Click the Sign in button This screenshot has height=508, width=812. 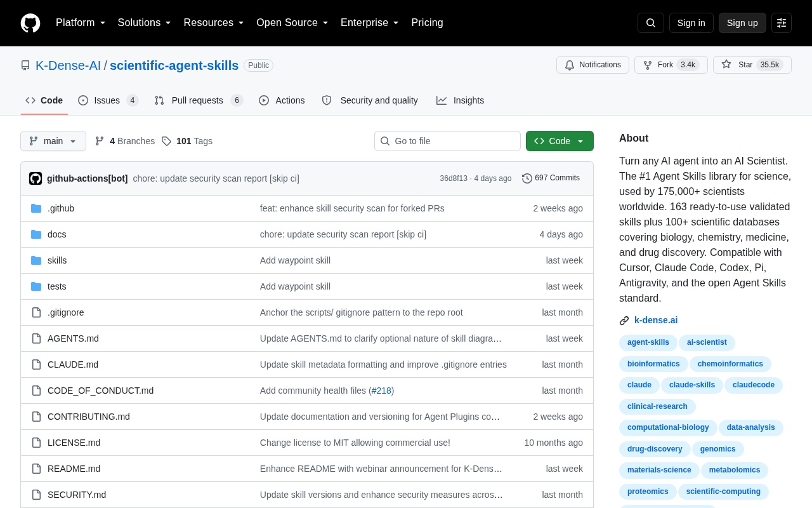[x=691, y=23]
